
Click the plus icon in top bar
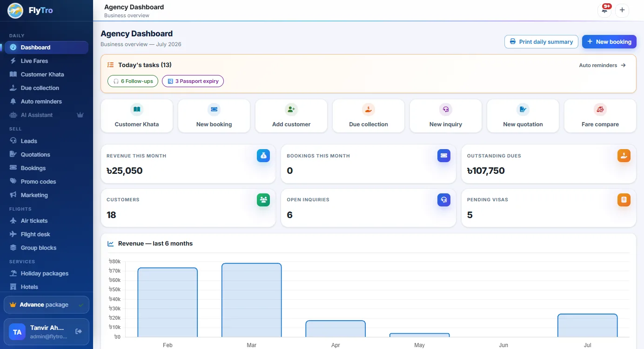point(622,10)
